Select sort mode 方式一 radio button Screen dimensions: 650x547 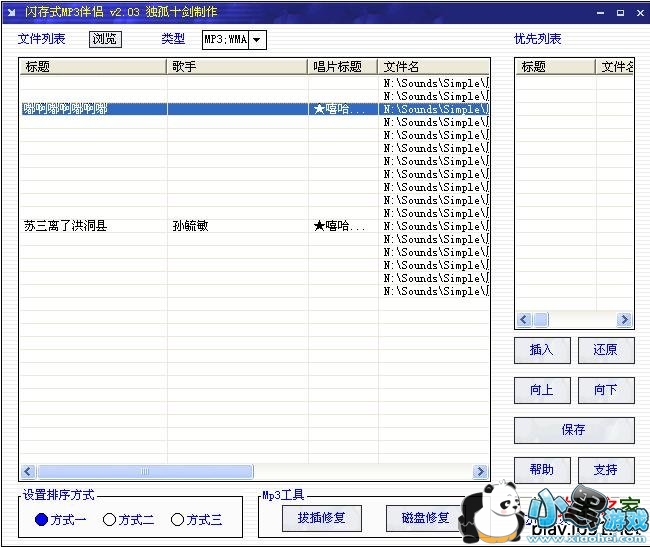42,519
